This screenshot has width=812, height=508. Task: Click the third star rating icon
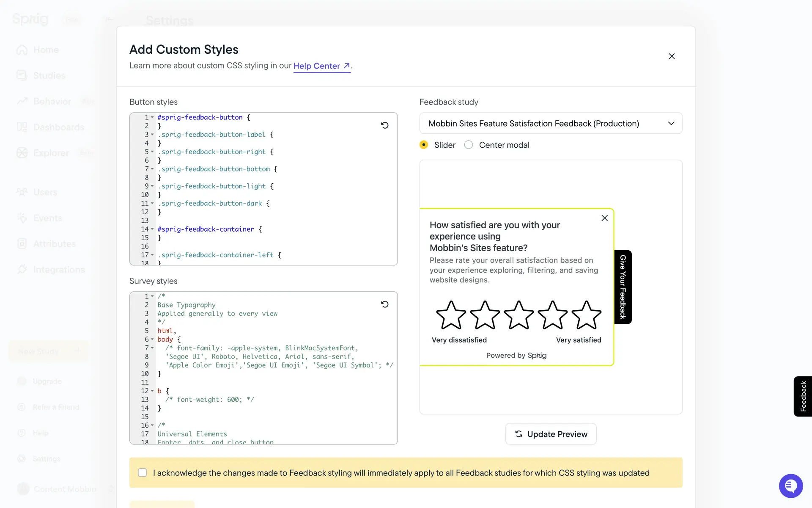[x=518, y=315]
